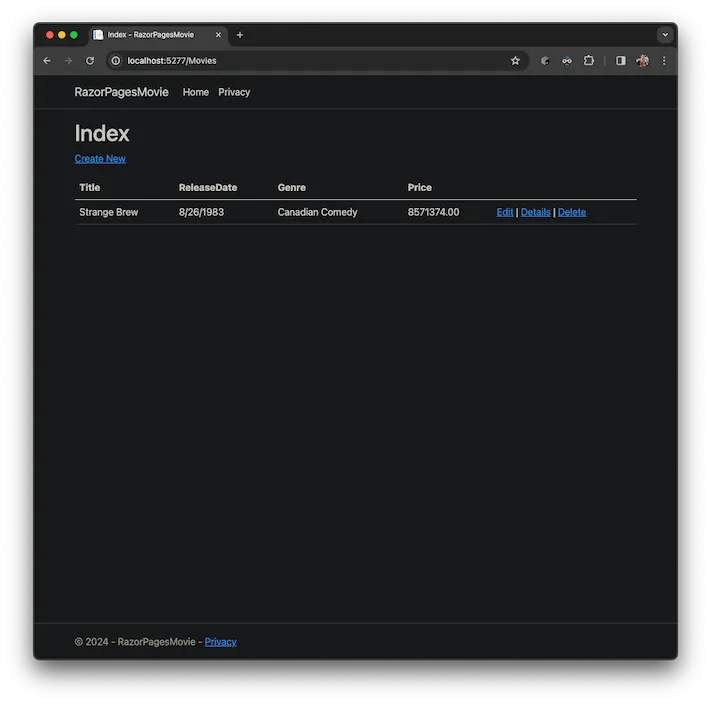
Task: Go to Home in the navbar
Action: point(196,92)
